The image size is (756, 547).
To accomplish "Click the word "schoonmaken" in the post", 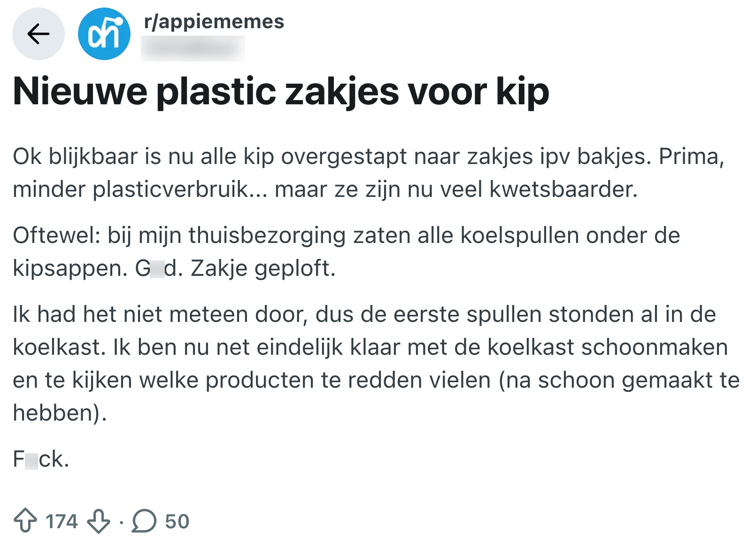I will (x=655, y=347).
